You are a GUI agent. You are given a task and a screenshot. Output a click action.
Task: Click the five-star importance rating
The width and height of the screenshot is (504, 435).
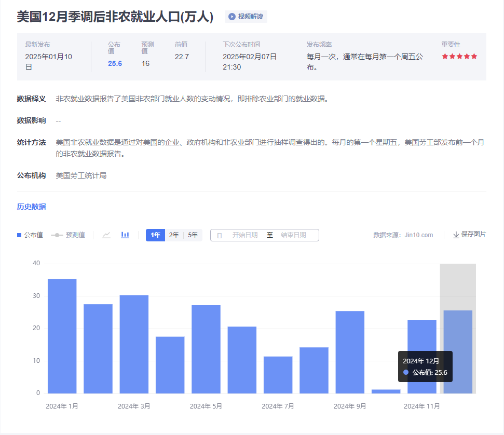(459, 56)
